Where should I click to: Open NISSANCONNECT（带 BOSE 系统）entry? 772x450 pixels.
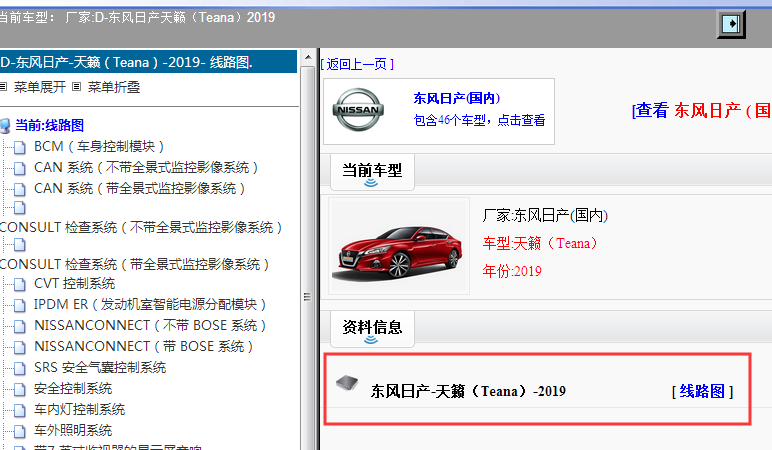click(144, 347)
